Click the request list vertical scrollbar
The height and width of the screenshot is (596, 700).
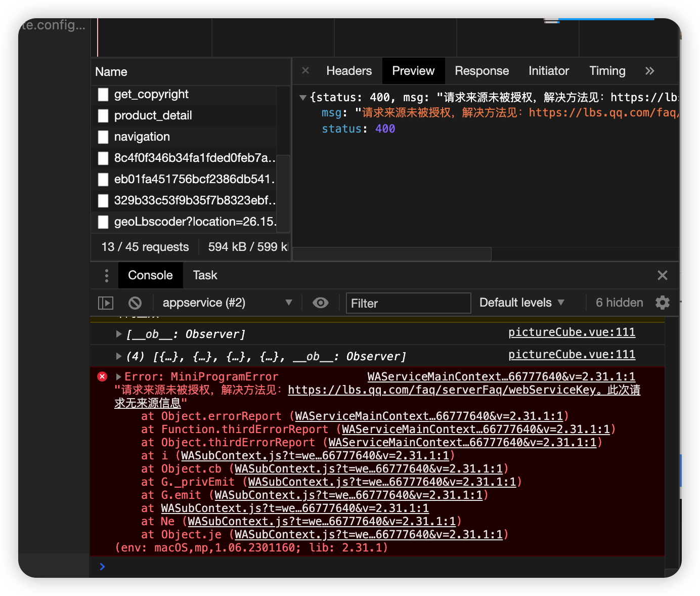click(283, 193)
